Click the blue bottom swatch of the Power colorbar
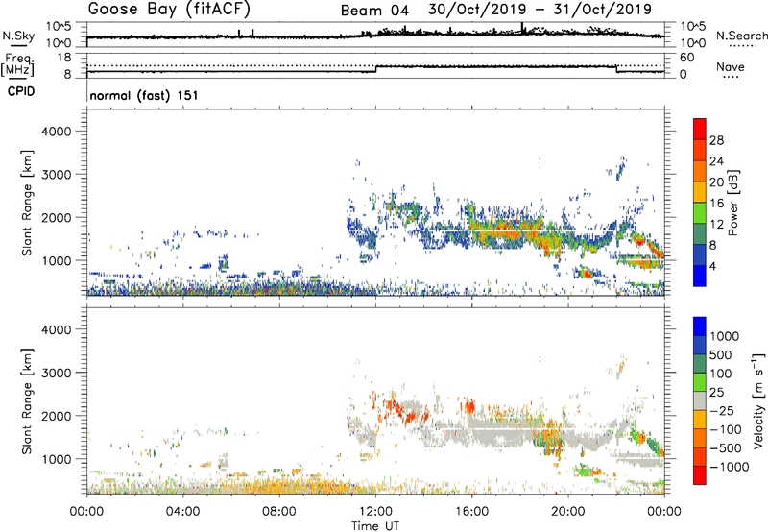Image resolution: width=768 pixels, height=532 pixels. pos(700,276)
